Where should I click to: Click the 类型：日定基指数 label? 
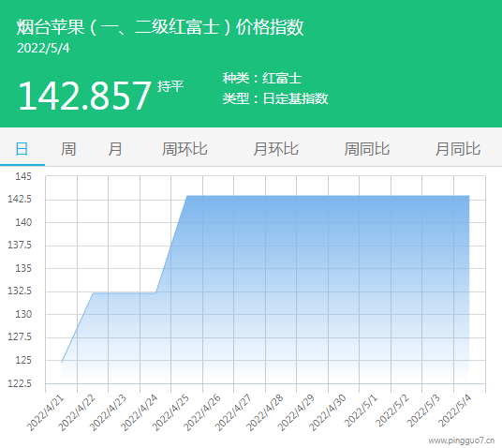point(275,98)
